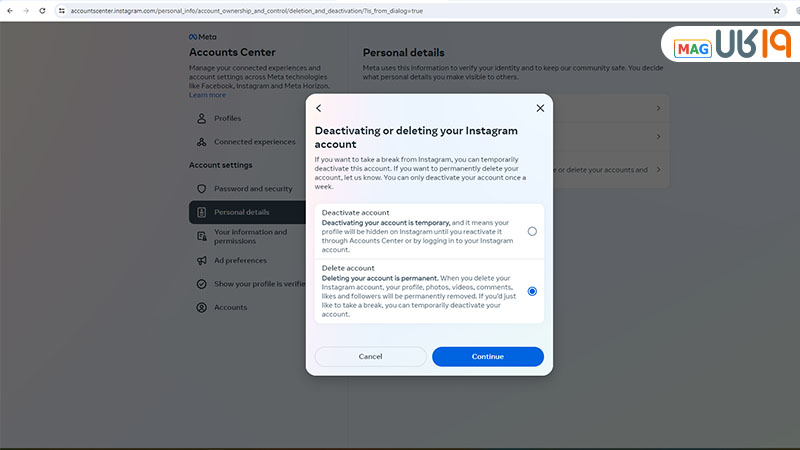Click the Personal details icon in the sidebar
The width and height of the screenshot is (800, 450).
[202, 212]
